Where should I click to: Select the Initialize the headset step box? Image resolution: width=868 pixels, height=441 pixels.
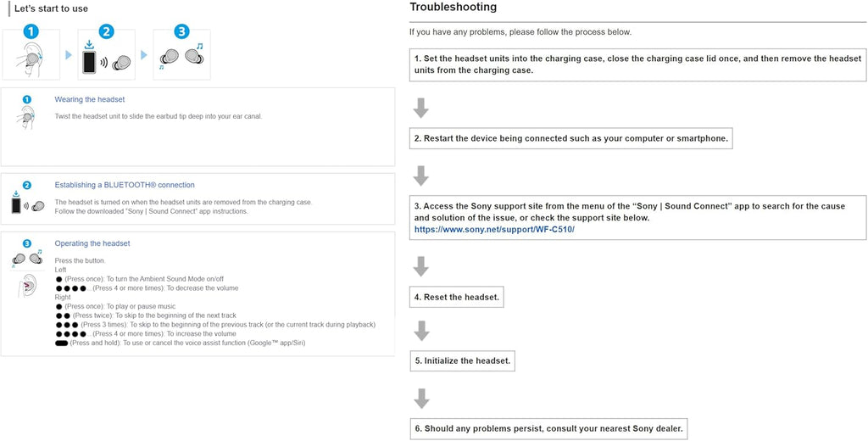click(x=462, y=361)
